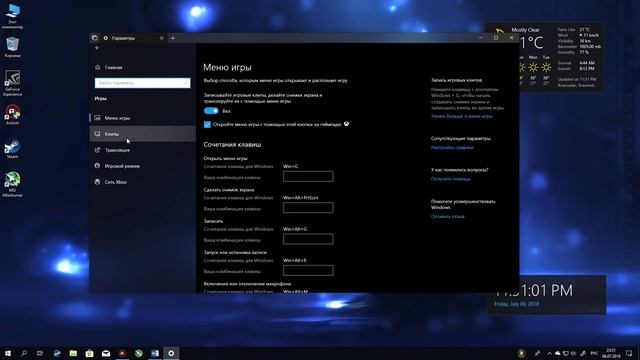The height and width of the screenshot is (360, 640).
Task: Click the OneDrive cloud tray icon
Action: click(x=558, y=353)
